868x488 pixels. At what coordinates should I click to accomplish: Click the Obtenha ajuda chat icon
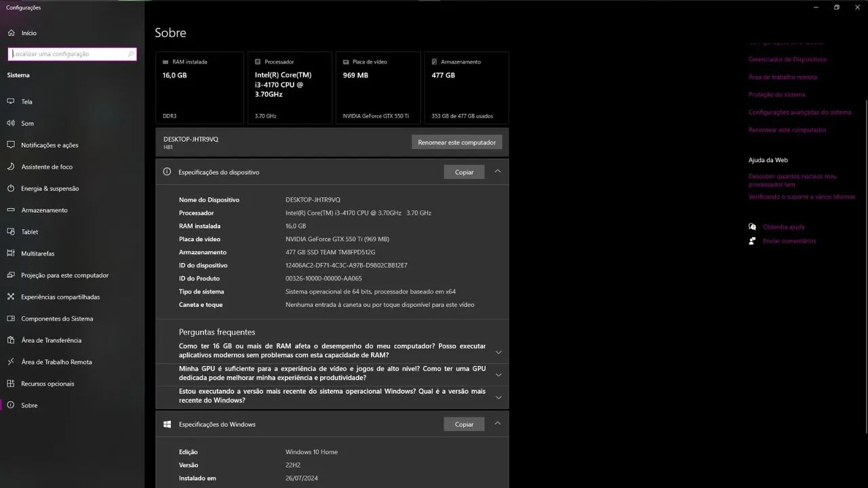pos(752,227)
